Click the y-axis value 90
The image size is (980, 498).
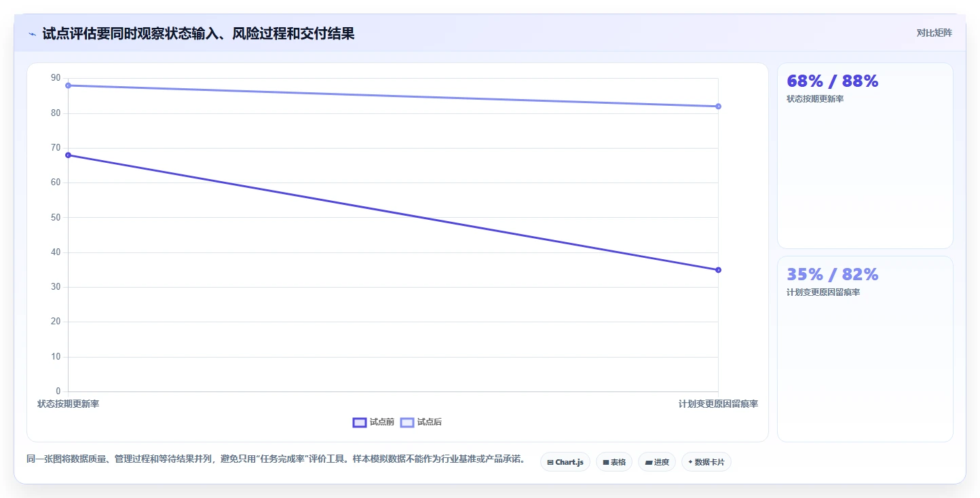tap(56, 78)
